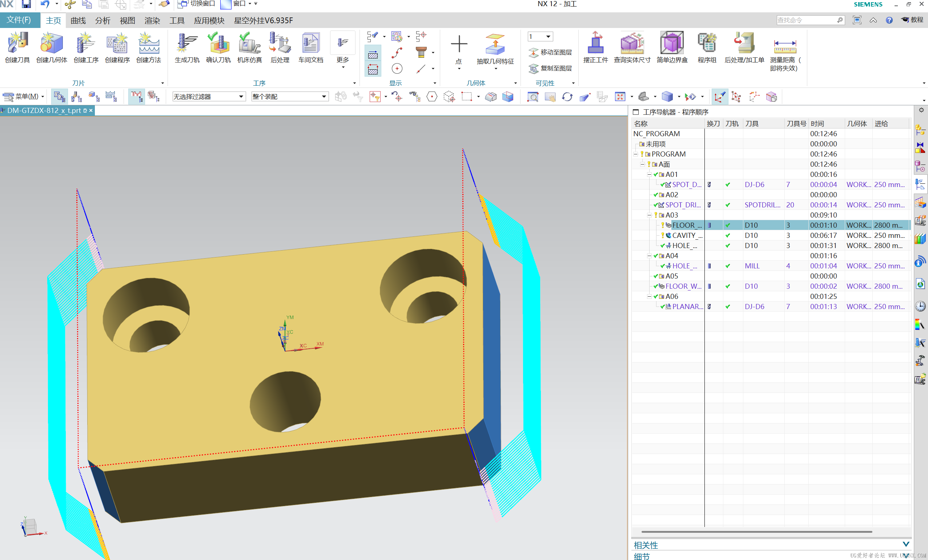Click the 复制至图层 button

pos(550,68)
